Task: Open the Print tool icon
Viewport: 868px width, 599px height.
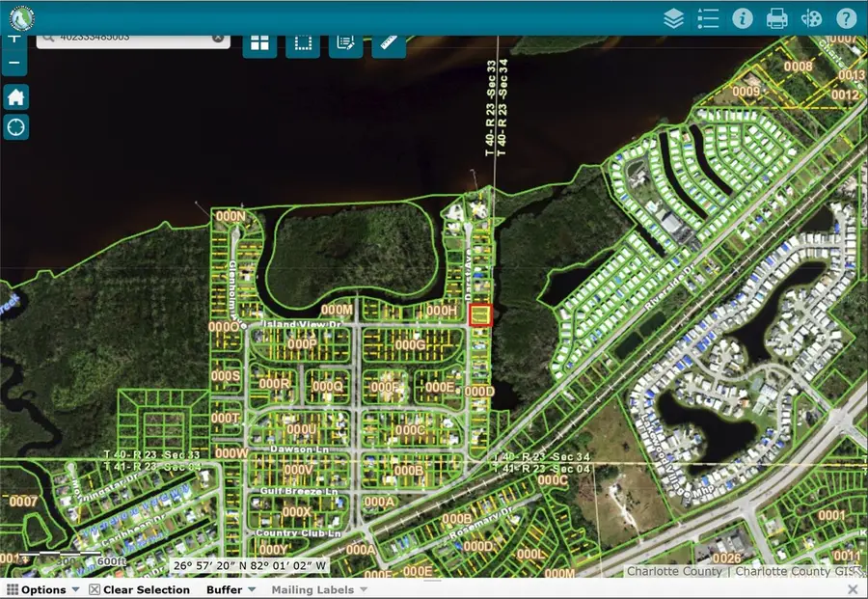Action: [777, 17]
